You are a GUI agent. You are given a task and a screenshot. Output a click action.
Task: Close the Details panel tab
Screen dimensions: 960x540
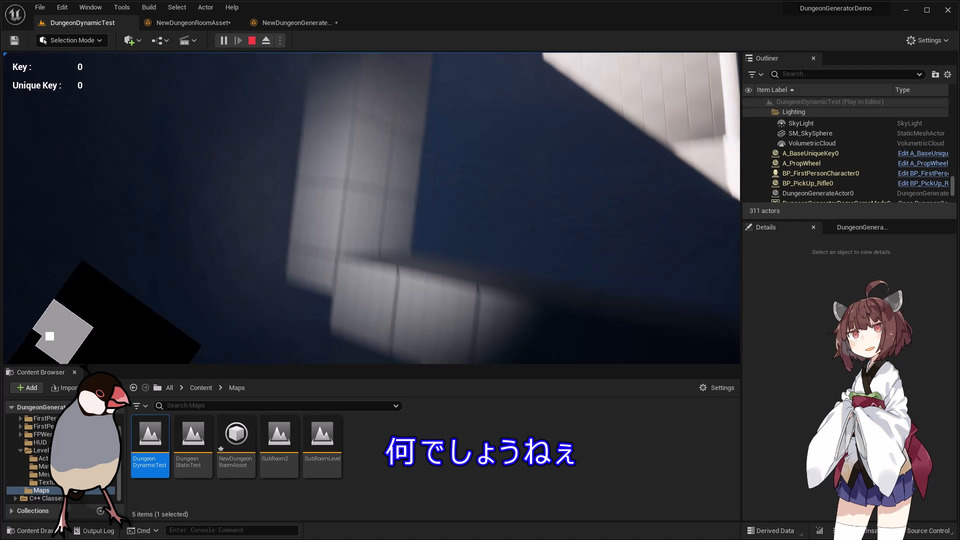(x=813, y=227)
